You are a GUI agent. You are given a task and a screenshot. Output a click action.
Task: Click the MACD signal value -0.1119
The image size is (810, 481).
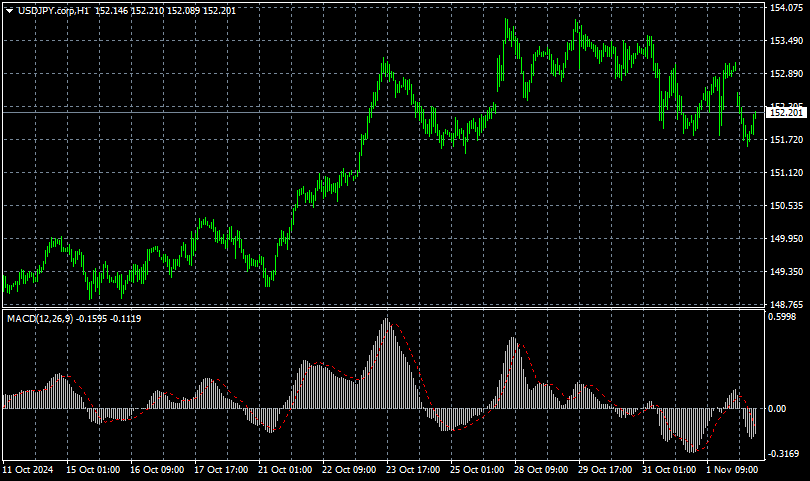click(x=126, y=319)
